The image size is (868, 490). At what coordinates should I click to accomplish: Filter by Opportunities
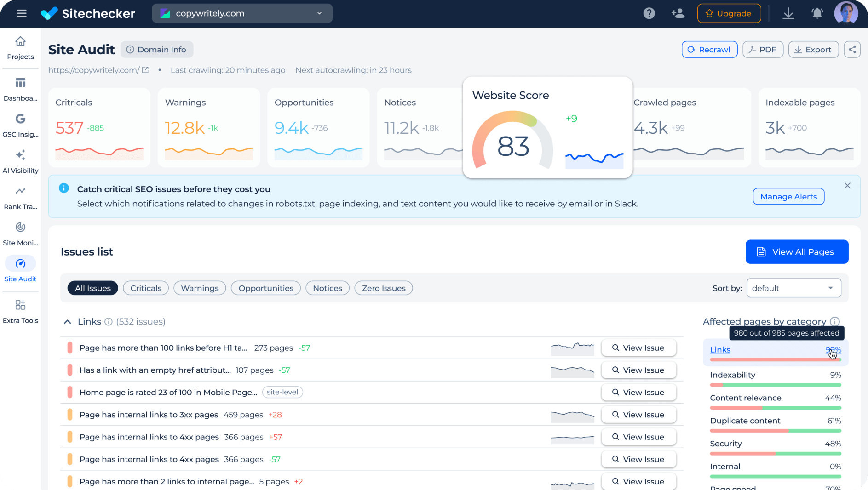tap(266, 288)
